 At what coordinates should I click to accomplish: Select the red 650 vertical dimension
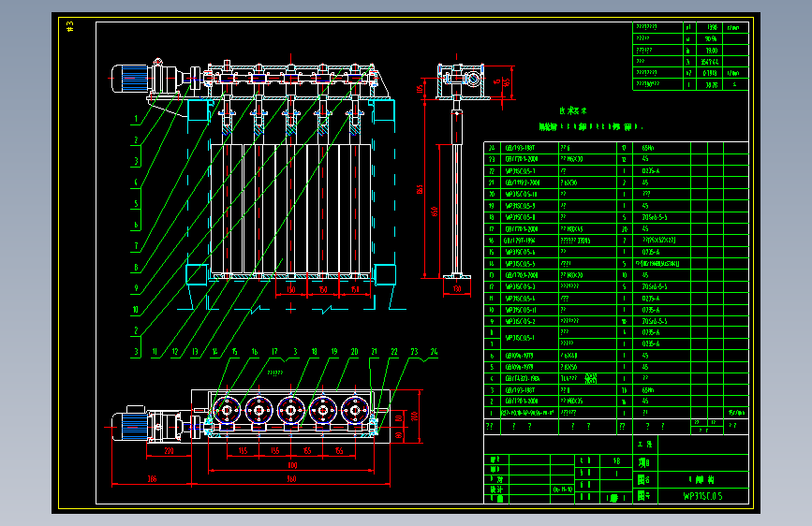[x=435, y=212]
